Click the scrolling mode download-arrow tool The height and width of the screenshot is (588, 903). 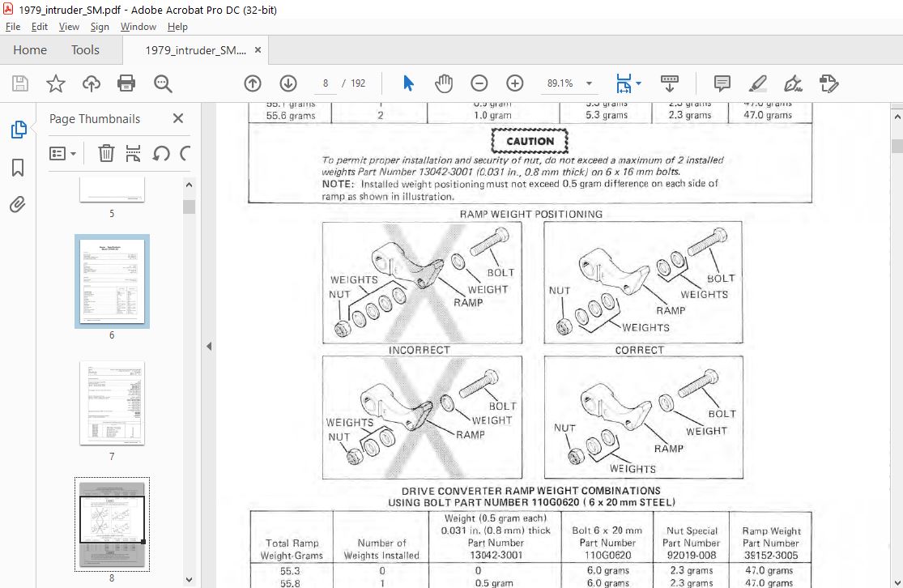pos(669,83)
